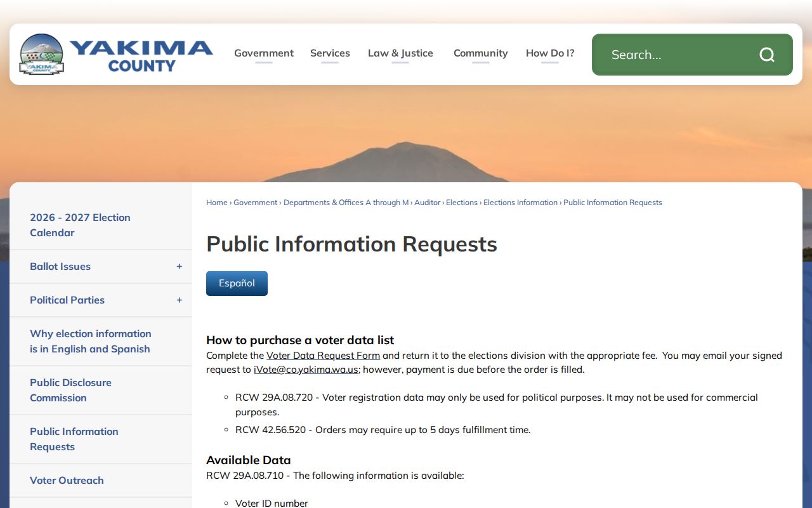Open the Services menu

pyautogui.click(x=330, y=53)
